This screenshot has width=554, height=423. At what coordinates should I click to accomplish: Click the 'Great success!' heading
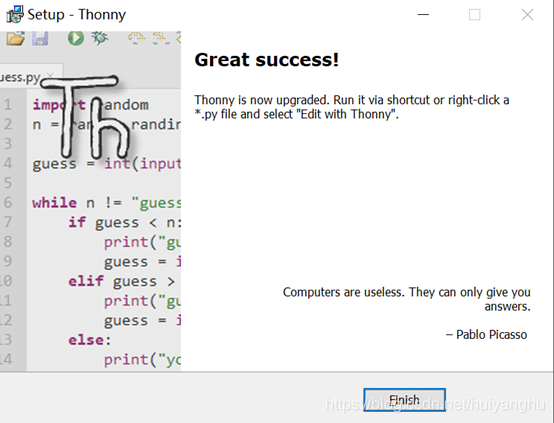[x=267, y=59]
